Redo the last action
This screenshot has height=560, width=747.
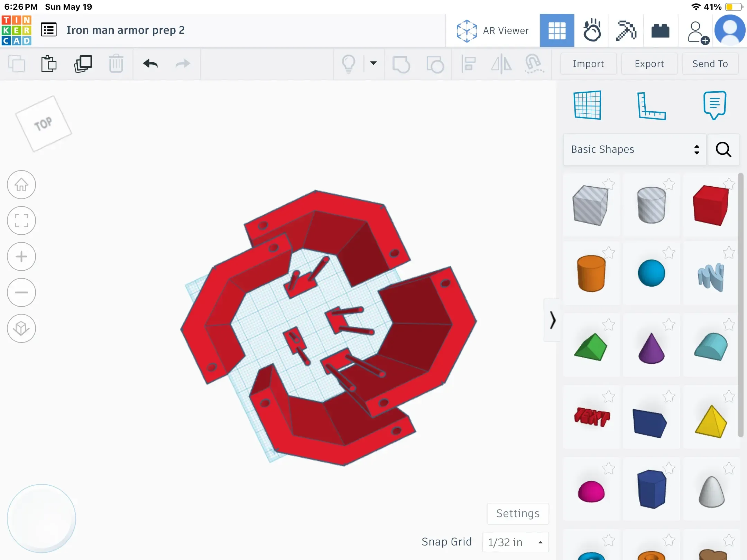point(183,64)
